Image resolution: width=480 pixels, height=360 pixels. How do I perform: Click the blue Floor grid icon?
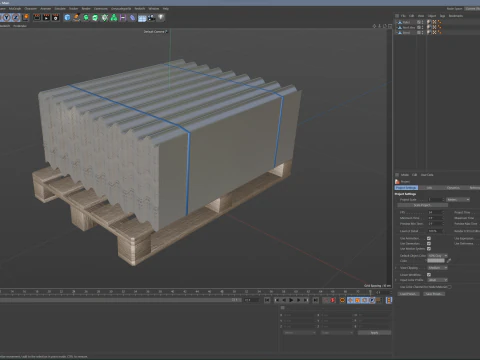(x=142, y=18)
